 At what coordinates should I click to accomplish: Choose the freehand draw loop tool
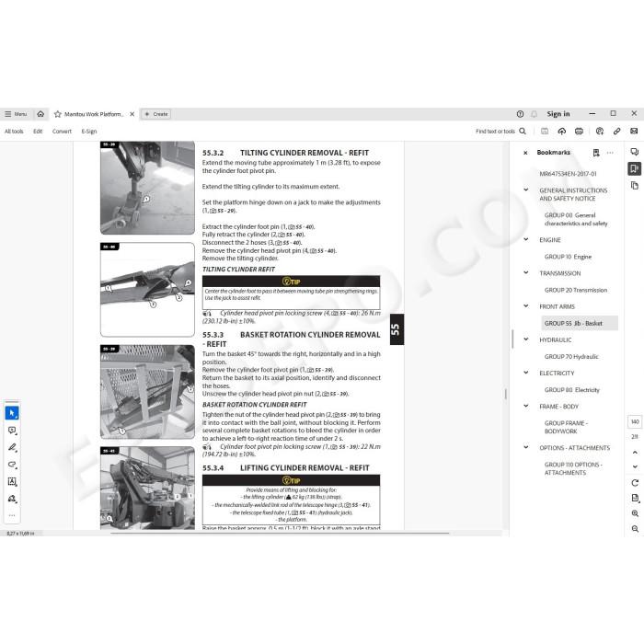12,465
